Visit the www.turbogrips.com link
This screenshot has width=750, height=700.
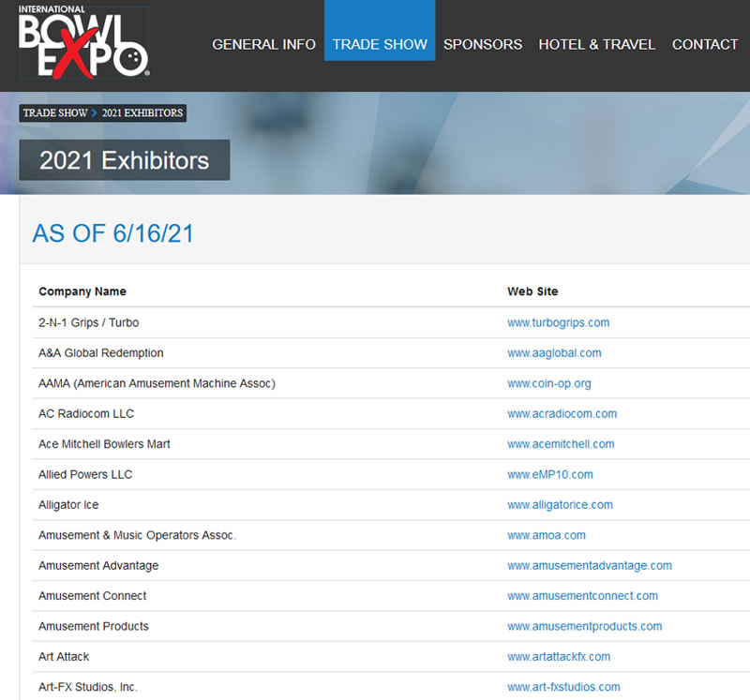[x=558, y=322]
